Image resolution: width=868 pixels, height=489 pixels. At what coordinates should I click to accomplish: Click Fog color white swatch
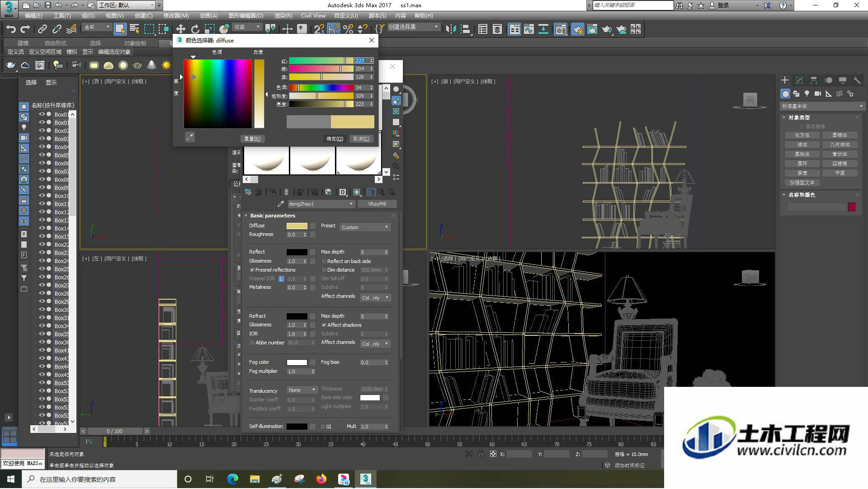pyautogui.click(x=297, y=362)
